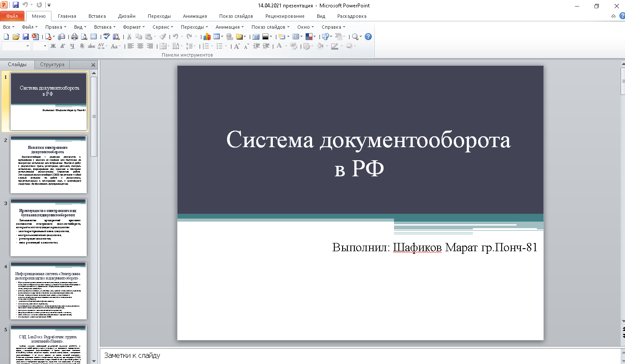The width and height of the screenshot is (625, 364).
Task: Toggle text shadow S
Action: [82, 46]
